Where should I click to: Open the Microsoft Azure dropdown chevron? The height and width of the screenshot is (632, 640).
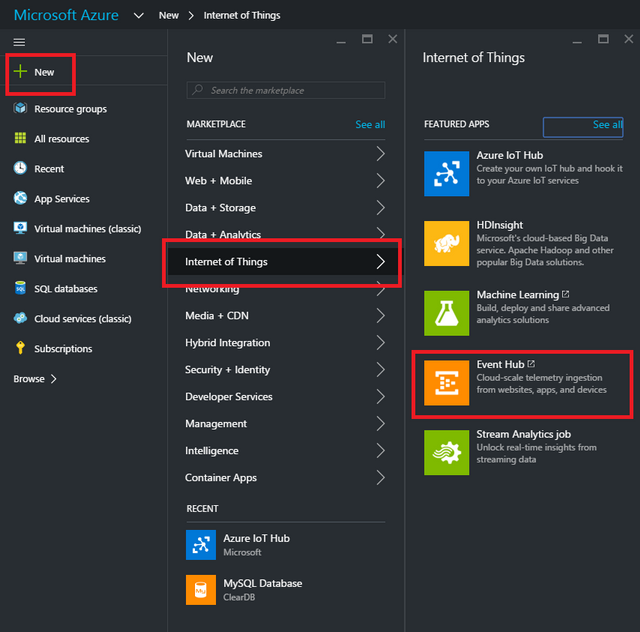click(139, 16)
